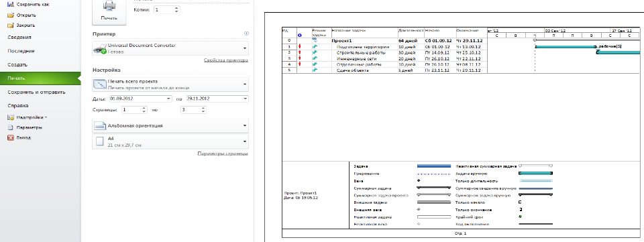Click the Настройка section heading

point(107,70)
